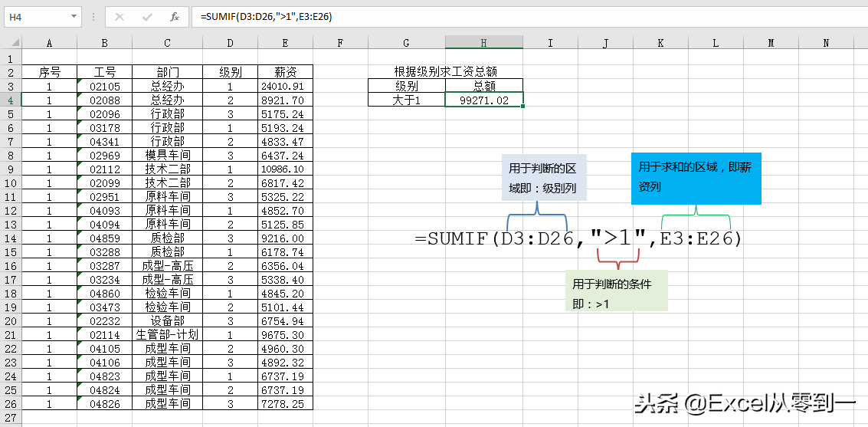Open the Insert Function fx dialog
Image resolution: width=868 pixels, height=427 pixels.
tap(175, 17)
